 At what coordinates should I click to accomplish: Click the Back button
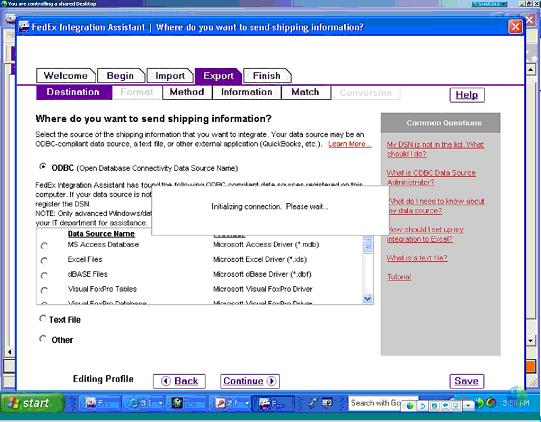(x=179, y=381)
